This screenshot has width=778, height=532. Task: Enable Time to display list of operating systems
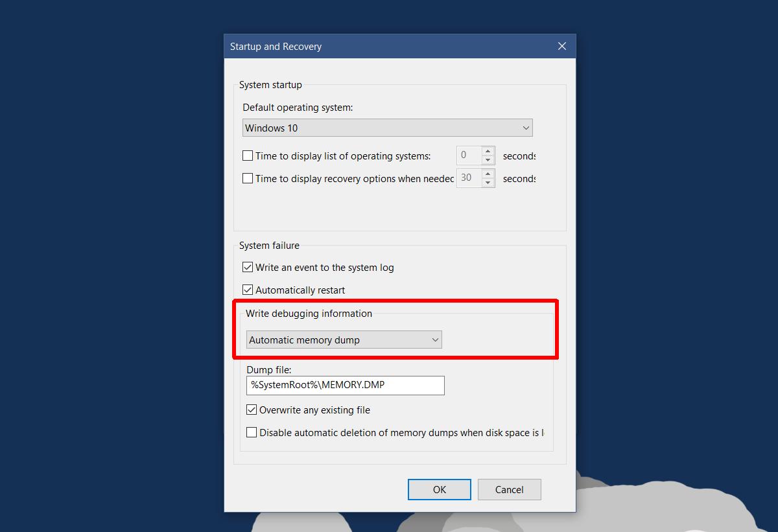point(248,156)
